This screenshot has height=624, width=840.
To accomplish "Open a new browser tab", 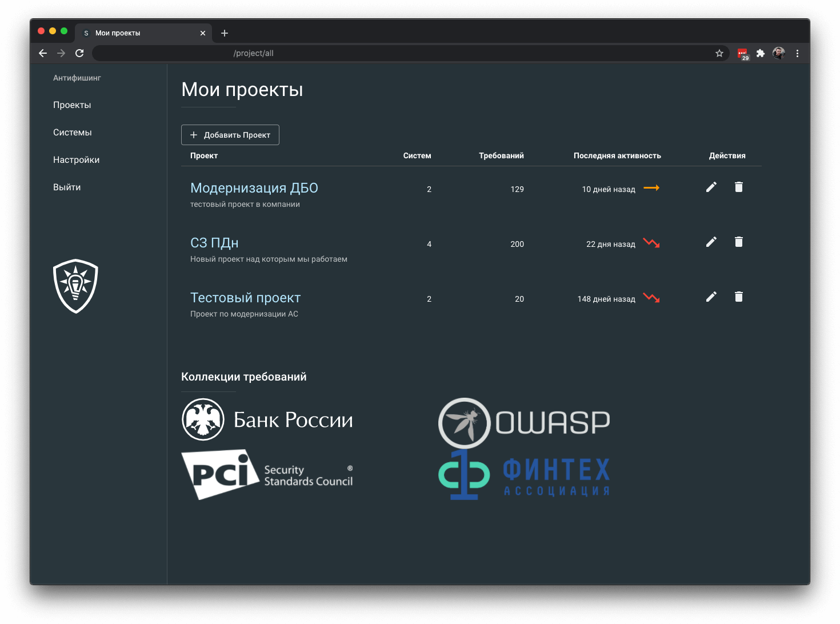I will click(225, 33).
